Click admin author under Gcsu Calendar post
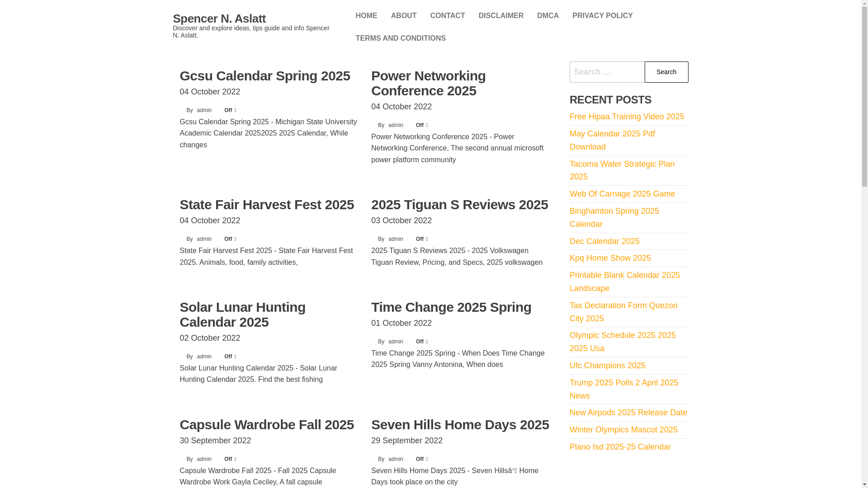 click(204, 110)
